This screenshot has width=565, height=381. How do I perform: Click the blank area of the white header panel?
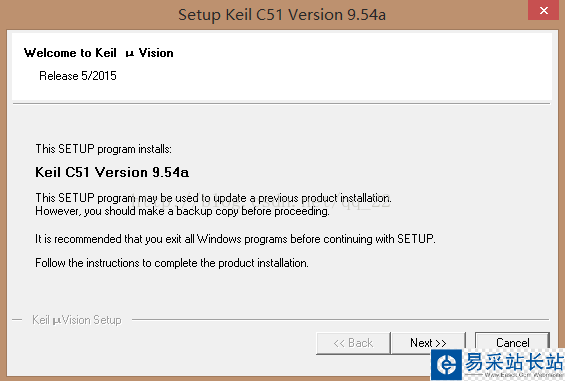click(360, 67)
